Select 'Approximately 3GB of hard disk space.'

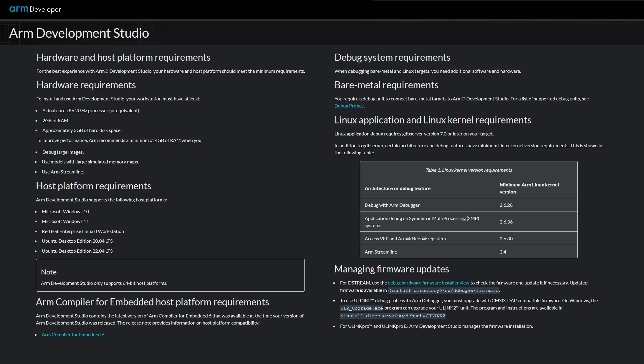pos(82,130)
